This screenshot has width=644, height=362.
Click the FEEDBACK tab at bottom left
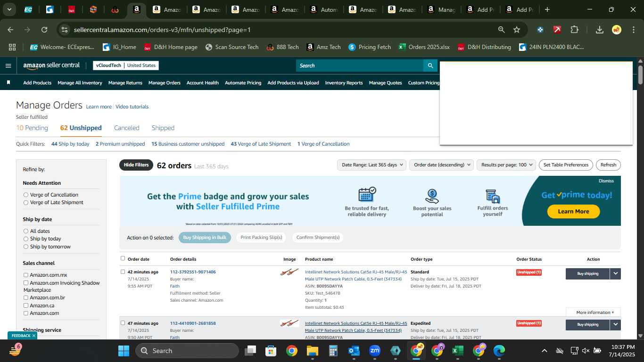tap(21, 336)
